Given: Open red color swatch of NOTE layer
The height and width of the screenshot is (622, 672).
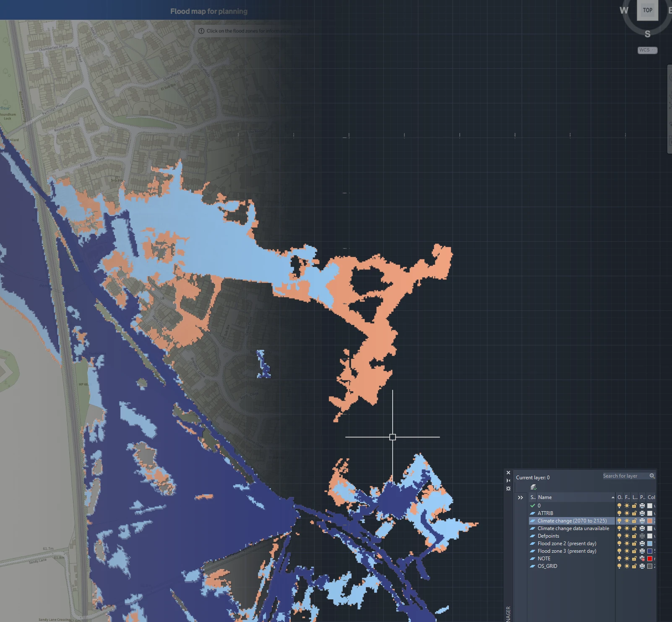Looking at the screenshot, I should pyautogui.click(x=650, y=559).
